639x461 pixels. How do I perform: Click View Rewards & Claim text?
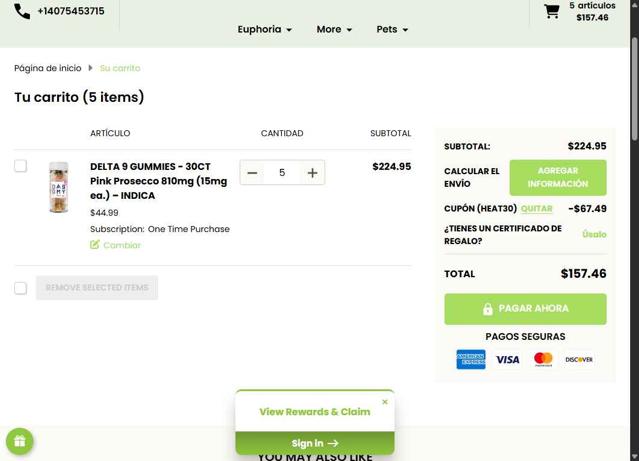pyautogui.click(x=315, y=412)
